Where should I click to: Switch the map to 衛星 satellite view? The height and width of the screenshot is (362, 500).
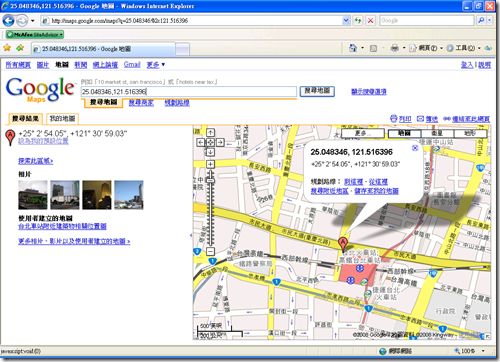point(437,133)
